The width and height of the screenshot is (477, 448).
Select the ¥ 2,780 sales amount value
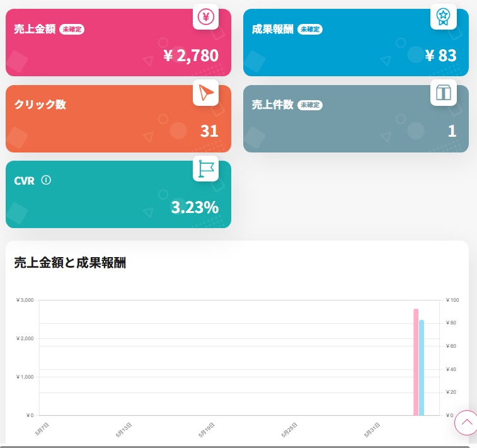click(191, 55)
